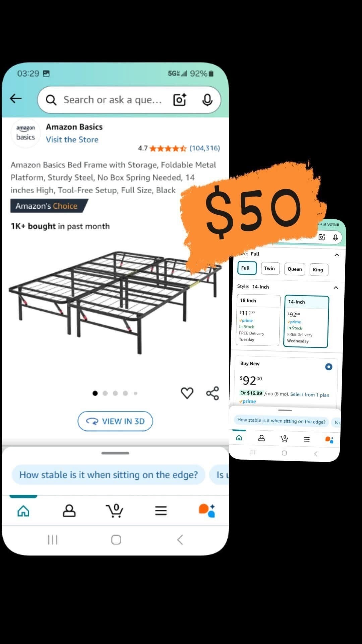Viewport: 362px width, 644px height.
Task: Select the second image carousel dot
Action: [105, 393]
